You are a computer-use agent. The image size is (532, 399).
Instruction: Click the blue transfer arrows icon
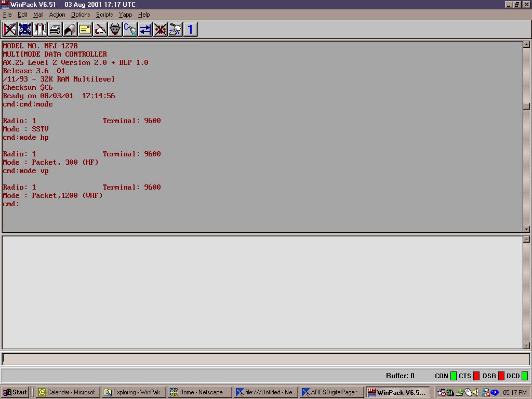[x=145, y=30]
